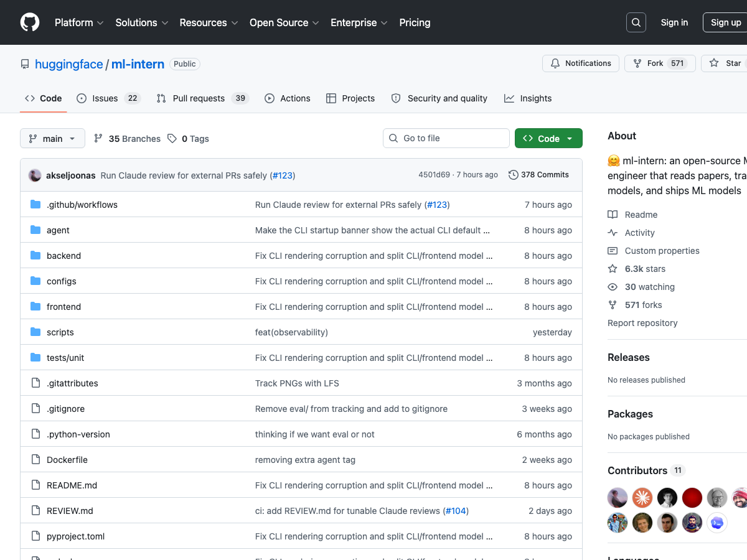Star the ml-intern repository
This screenshot has width=747, height=560.
click(x=726, y=63)
